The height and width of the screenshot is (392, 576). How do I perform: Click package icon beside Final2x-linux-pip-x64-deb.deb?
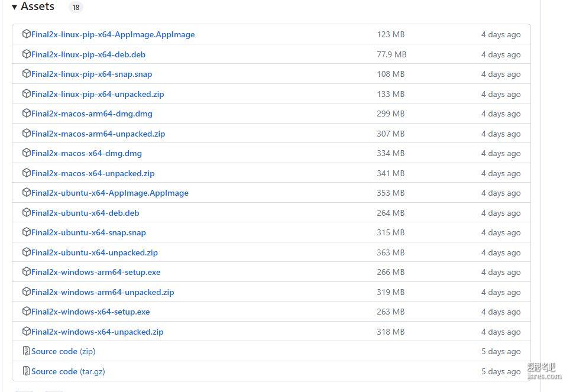27,54
